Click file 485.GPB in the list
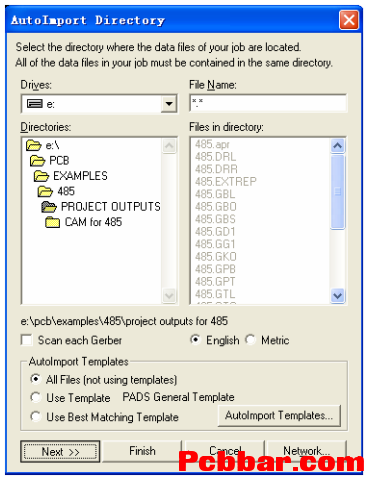Viewport: 367px width, 477px height. click(x=215, y=269)
